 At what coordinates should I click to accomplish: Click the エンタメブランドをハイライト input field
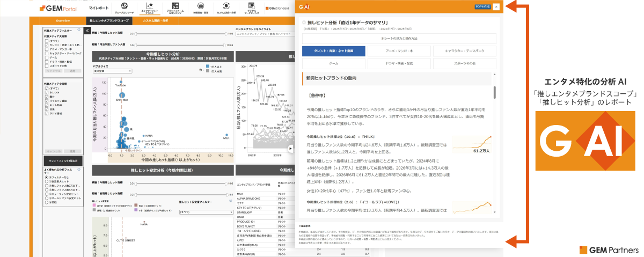265,34
